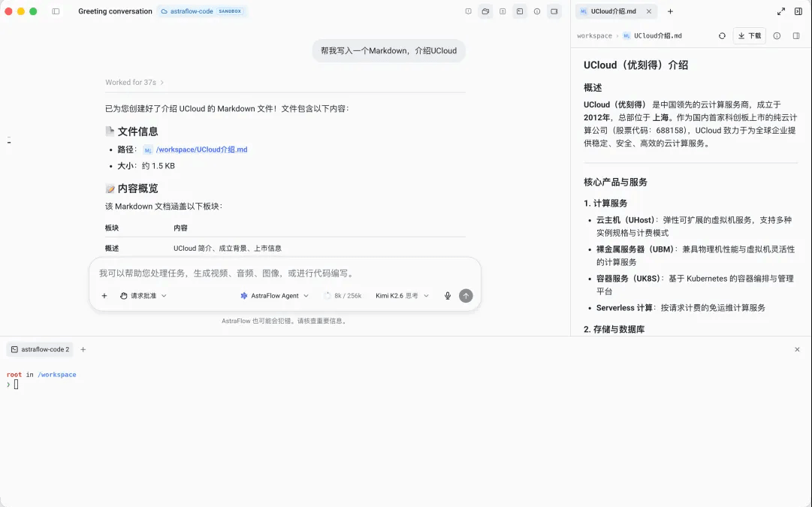Click the 云主机（UHost）list item

[x=694, y=226]
